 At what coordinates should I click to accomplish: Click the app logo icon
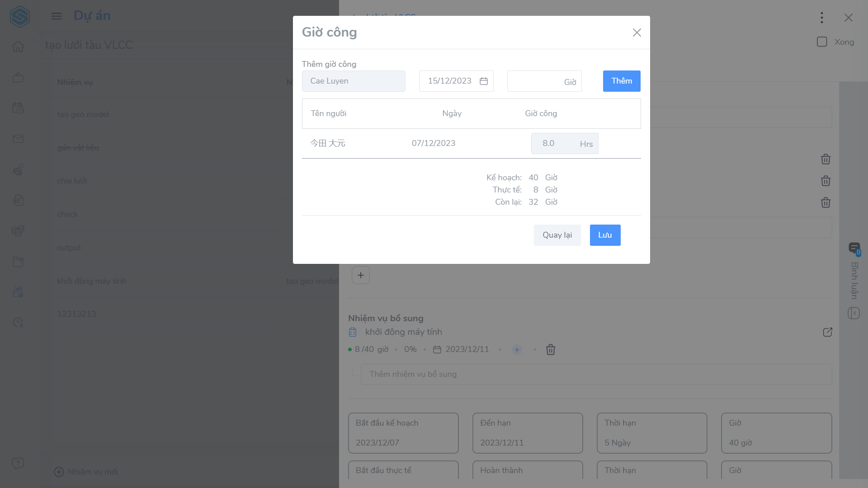click(20, 17)
